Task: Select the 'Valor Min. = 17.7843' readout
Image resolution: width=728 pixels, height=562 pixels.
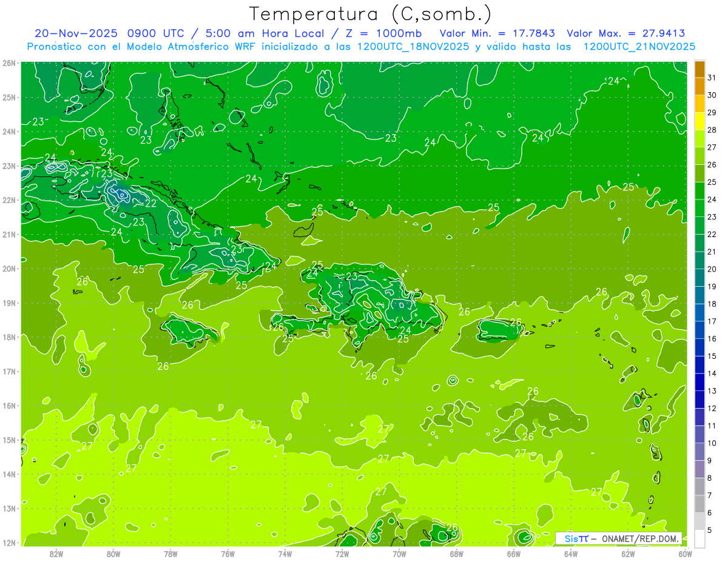Action: (497, 33)
